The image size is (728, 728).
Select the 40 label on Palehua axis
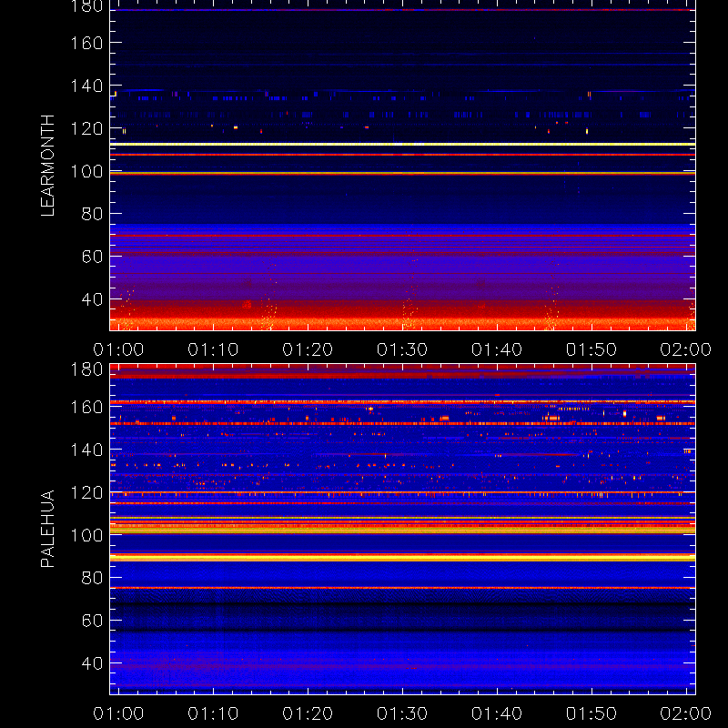92,663
